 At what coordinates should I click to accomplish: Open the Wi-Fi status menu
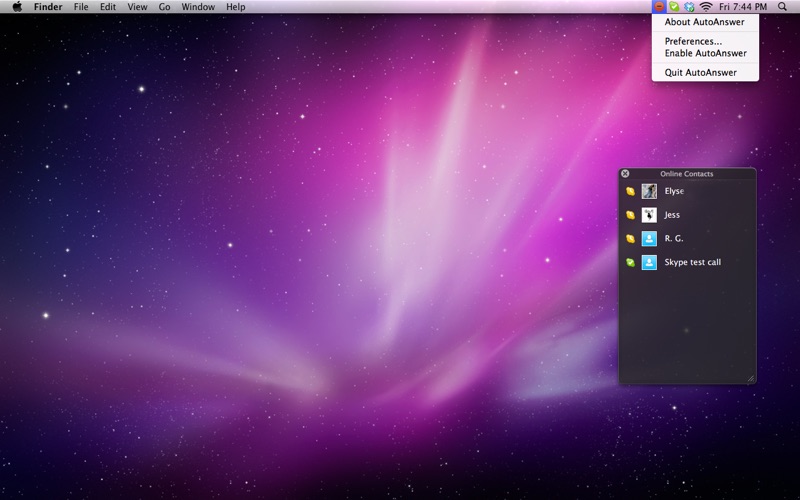[706, 7]
